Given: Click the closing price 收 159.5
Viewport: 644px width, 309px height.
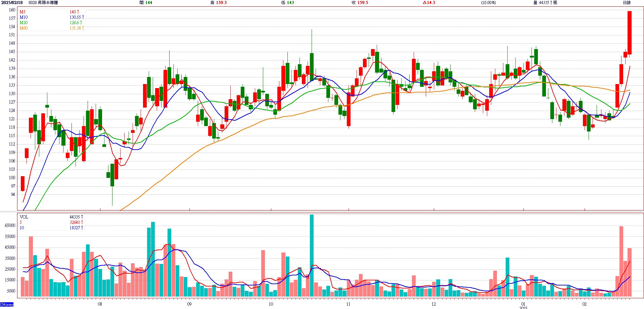Looking at the screenshot, I should (360, 3).
